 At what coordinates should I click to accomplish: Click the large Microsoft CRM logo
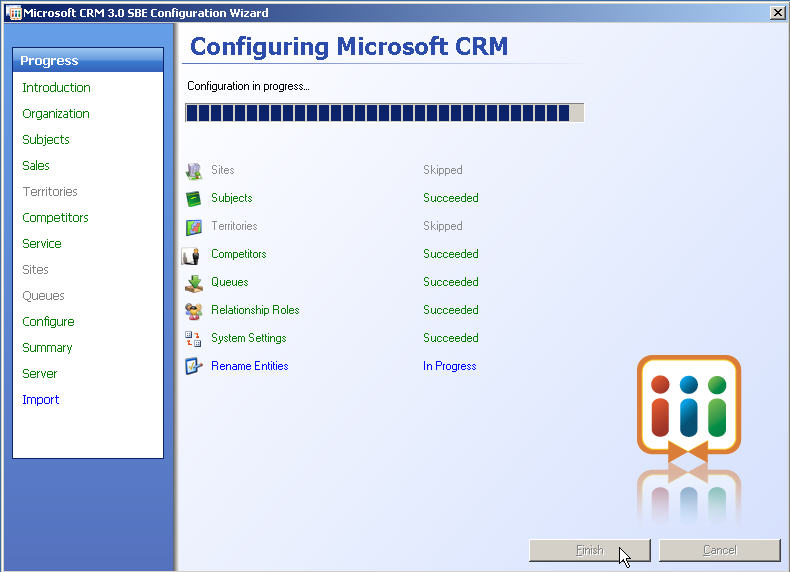tap(689, 409)
